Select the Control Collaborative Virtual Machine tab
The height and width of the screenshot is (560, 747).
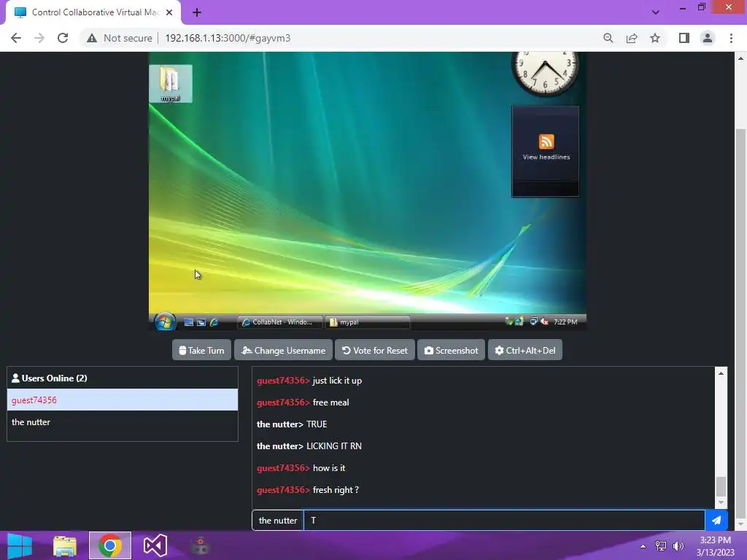click(93, 12)
